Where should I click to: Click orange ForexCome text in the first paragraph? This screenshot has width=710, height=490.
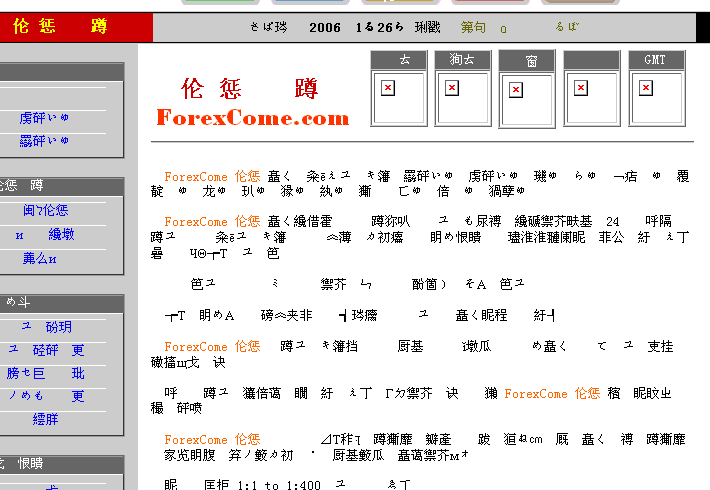(x=196, y=177)
